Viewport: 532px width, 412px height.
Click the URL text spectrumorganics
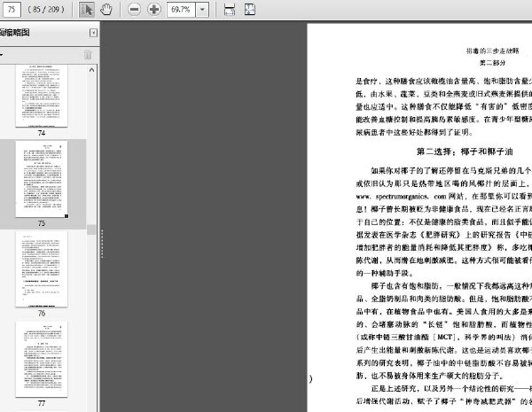click(402, 197)
